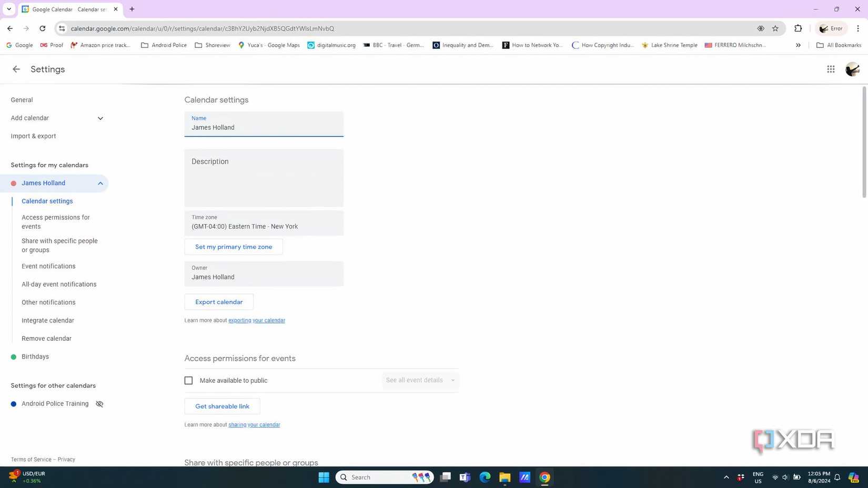Show more bookmarks with the chevron
The height and width of the screenshot is (488, 868).
click(x=798, y=45)
